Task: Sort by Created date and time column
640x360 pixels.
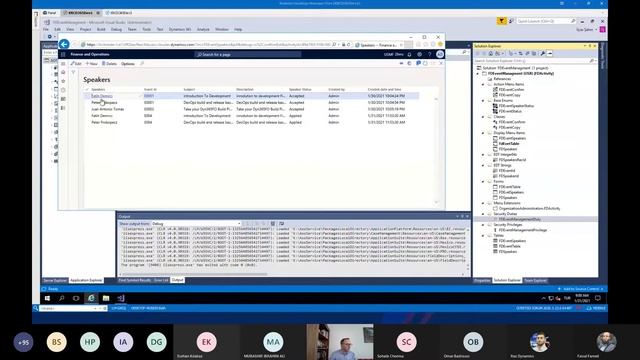Action: pyautogui.click(x=384, y=89)
